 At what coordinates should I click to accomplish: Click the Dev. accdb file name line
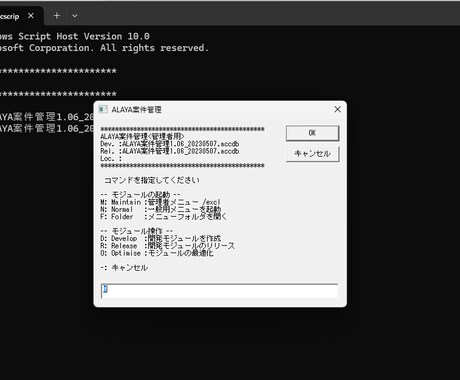pos(170,144)
